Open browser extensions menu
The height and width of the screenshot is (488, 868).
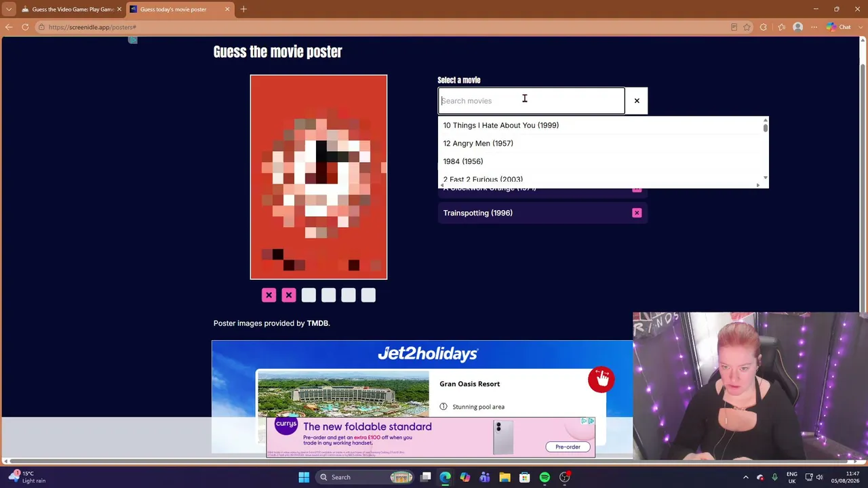764,27
